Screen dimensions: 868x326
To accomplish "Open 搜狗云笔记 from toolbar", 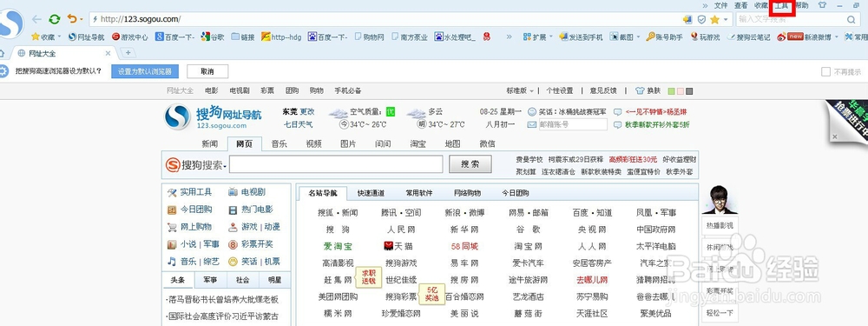I will coord(748,37).
